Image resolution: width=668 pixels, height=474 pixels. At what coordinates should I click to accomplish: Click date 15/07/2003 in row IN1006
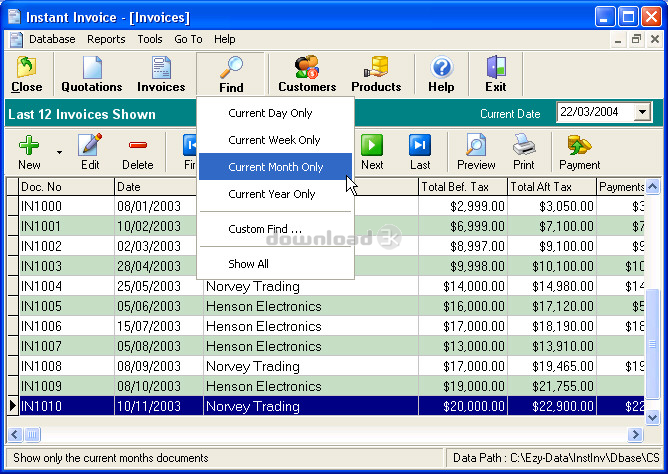pos(149,326)
